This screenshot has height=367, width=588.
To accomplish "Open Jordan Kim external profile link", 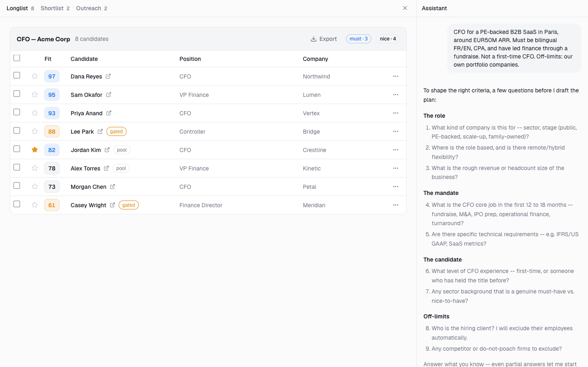I will click(x=107, y=150).
